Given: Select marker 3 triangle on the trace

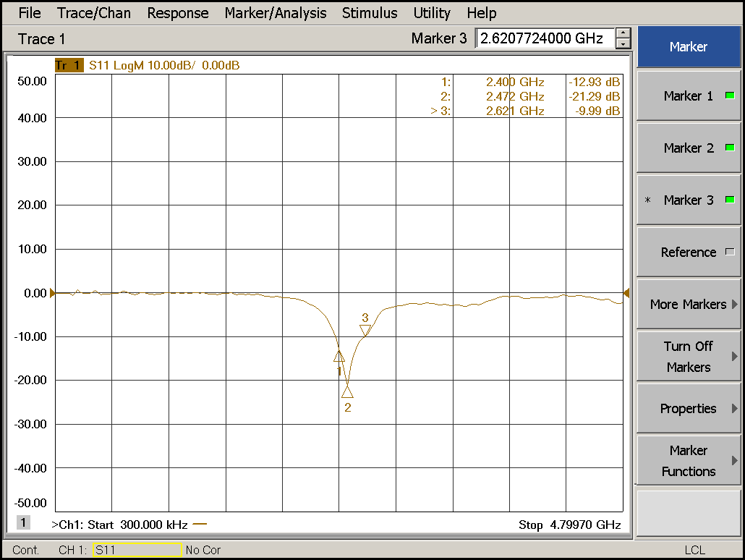Looking at the screenshot, I should 365,331.
